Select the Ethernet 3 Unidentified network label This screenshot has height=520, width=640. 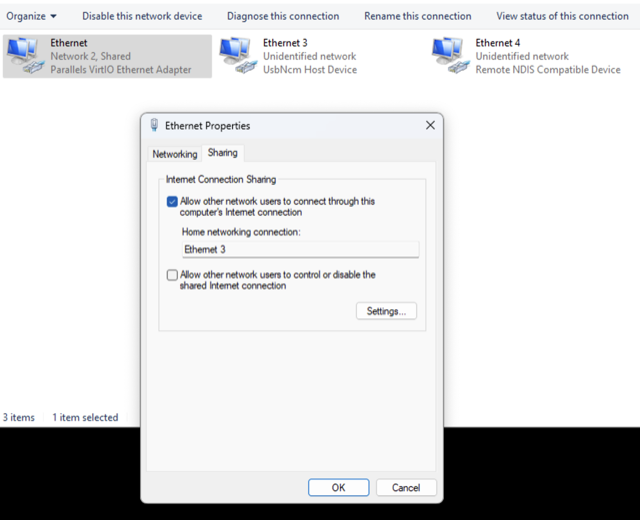tap(309, 57)
